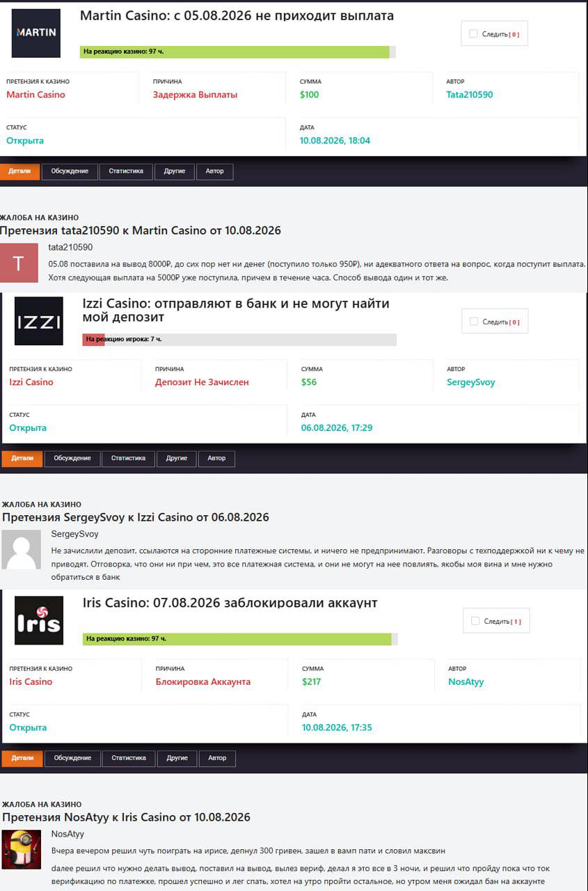588x891 pixels.
Task: Click the Iris Casino logo
Action: click(39, 620)
